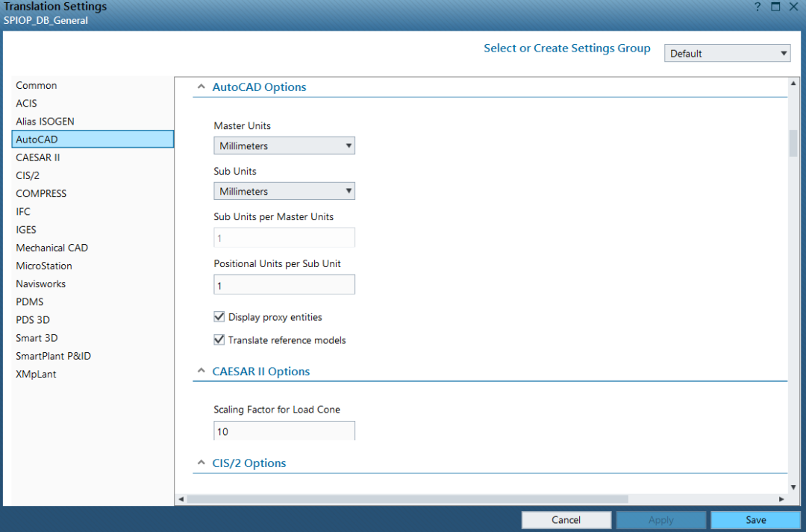Click the horizontal scrollbar thumb
806x532 pixels.
(407, 498)
